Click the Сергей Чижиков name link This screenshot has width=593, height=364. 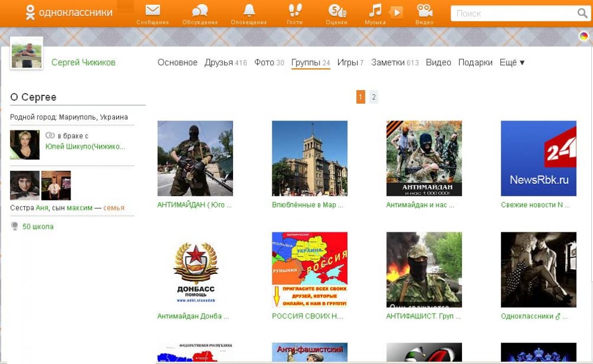pos(83,62)
